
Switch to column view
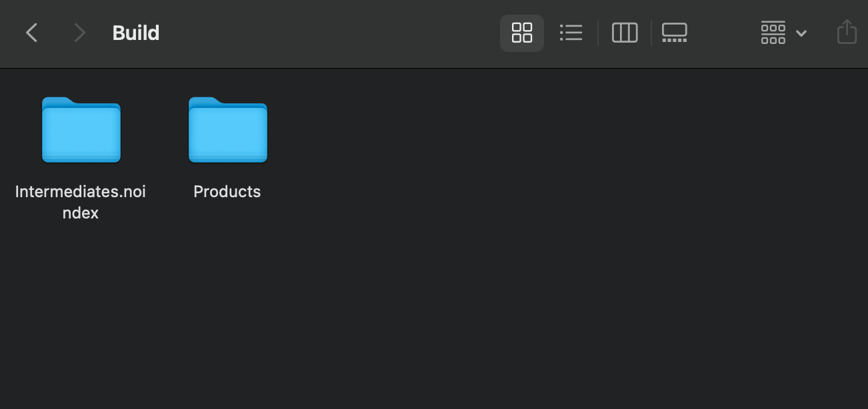coord(625,33)
